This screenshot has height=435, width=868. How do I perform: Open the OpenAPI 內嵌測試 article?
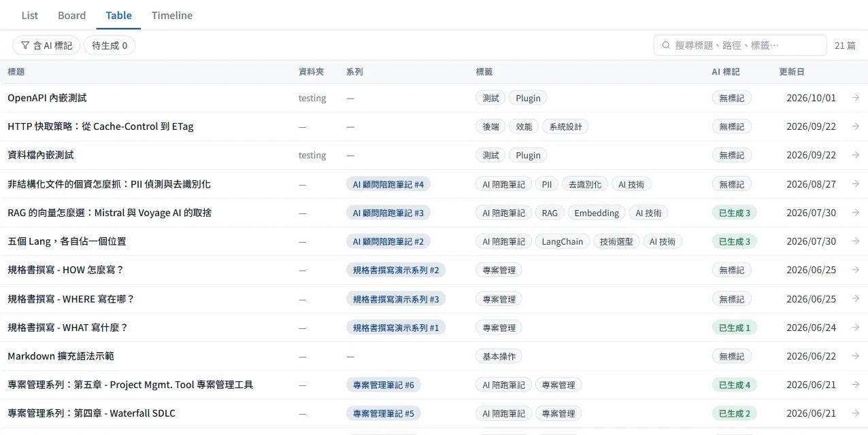47,98
